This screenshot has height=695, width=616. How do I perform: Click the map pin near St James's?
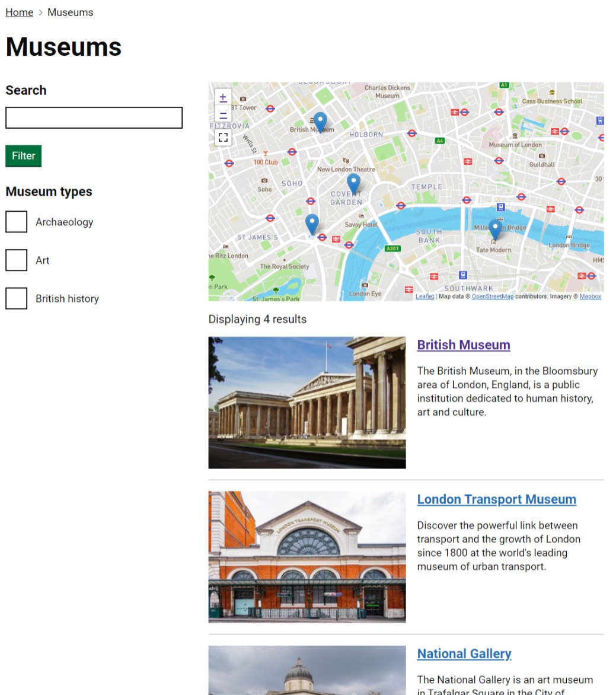click(312, 224)
